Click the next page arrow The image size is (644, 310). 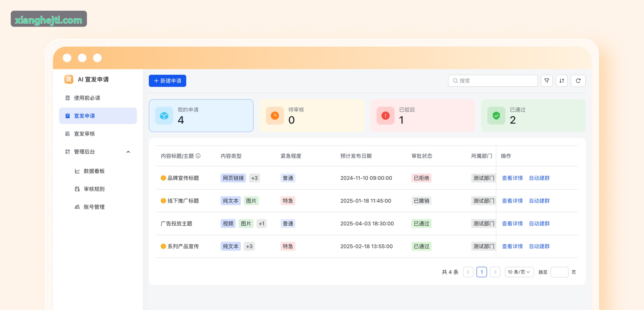pos(495,272)
